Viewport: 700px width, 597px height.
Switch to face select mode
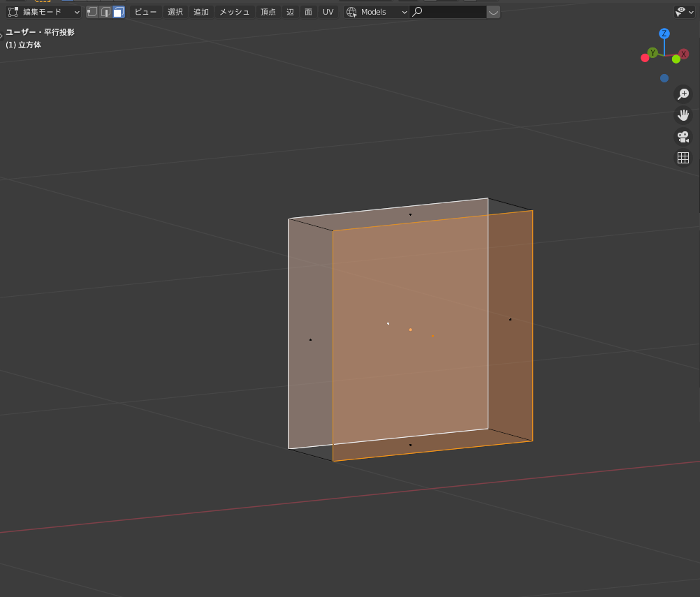click(118, 12)
